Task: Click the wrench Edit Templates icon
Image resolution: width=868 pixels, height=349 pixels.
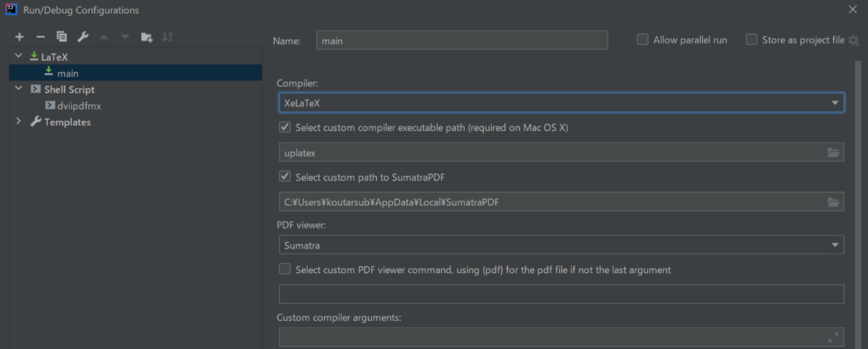Action: tap(83, 37)
